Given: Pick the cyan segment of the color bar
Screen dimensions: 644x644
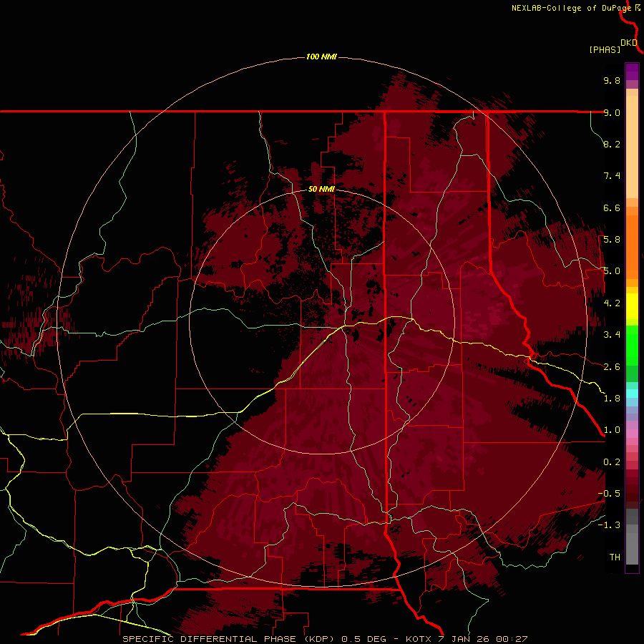Looking at the screenshot, I should pyautogui.click(x=632, y=394).
